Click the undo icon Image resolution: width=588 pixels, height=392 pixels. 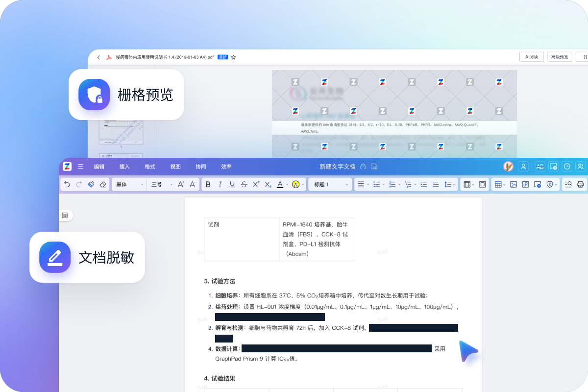click(68, 184)
